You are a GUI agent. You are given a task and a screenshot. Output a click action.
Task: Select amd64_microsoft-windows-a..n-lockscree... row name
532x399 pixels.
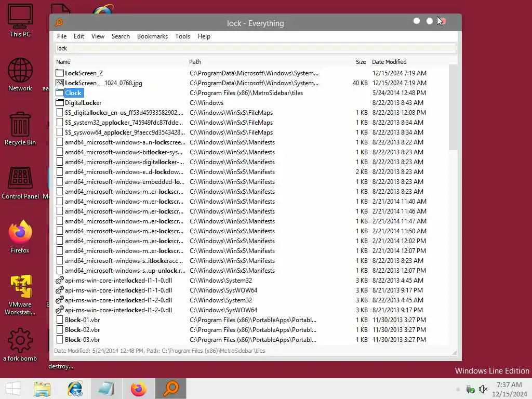point(125,142)
